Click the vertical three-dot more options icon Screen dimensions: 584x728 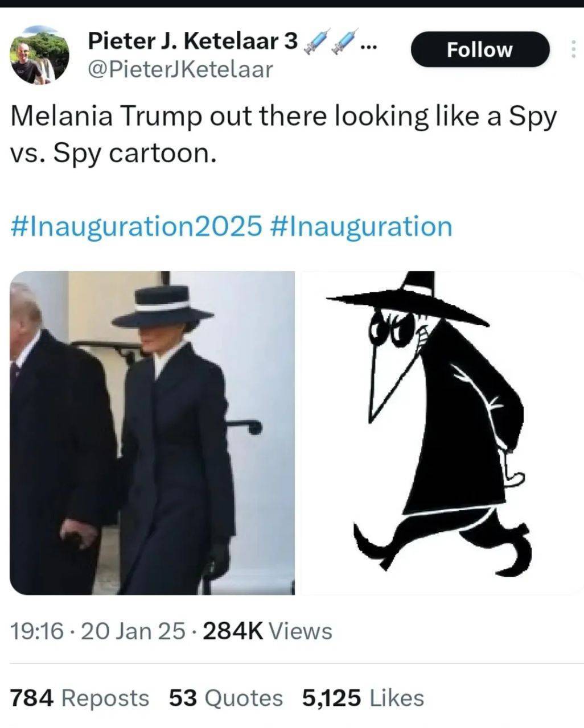tap(573, 49)
